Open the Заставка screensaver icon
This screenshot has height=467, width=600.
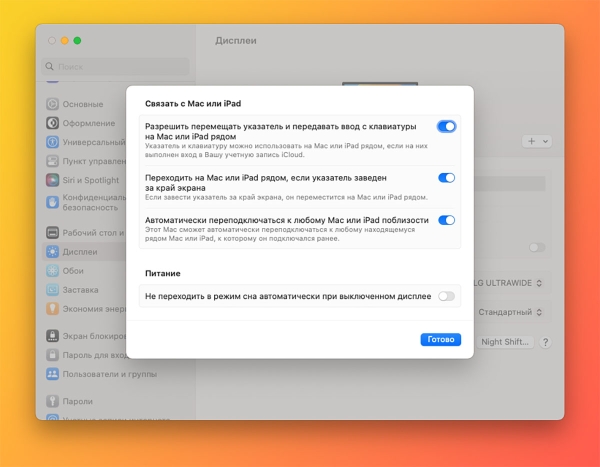pyautogui.click(x=52, y=290)
